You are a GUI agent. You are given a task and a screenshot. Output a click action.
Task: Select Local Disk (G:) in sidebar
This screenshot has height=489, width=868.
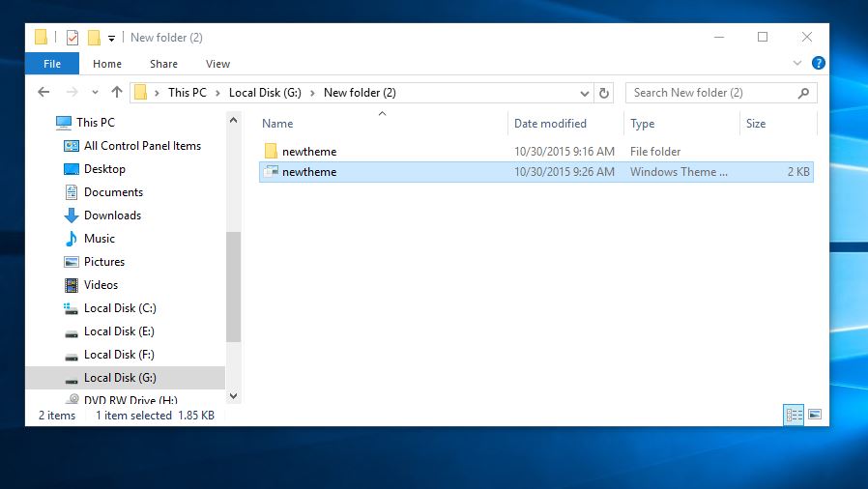coord(125,378)
